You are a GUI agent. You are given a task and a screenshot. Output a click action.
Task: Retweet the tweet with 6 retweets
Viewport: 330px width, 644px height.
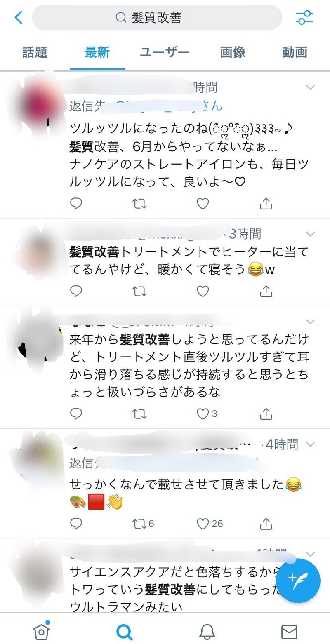(x=143, y=524)
